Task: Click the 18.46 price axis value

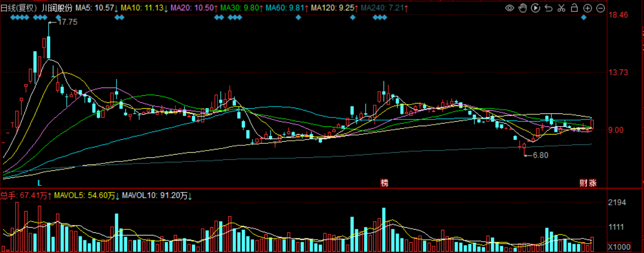Action: [x=619, y=15]
